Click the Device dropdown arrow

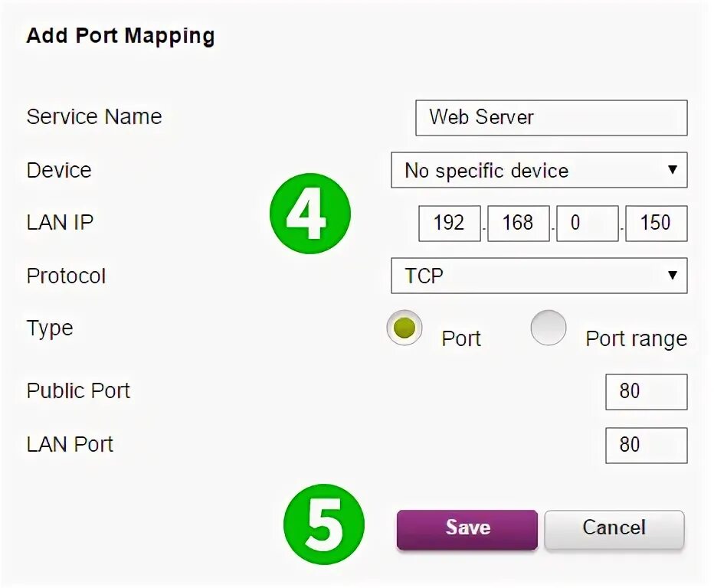tap(672, 170)
